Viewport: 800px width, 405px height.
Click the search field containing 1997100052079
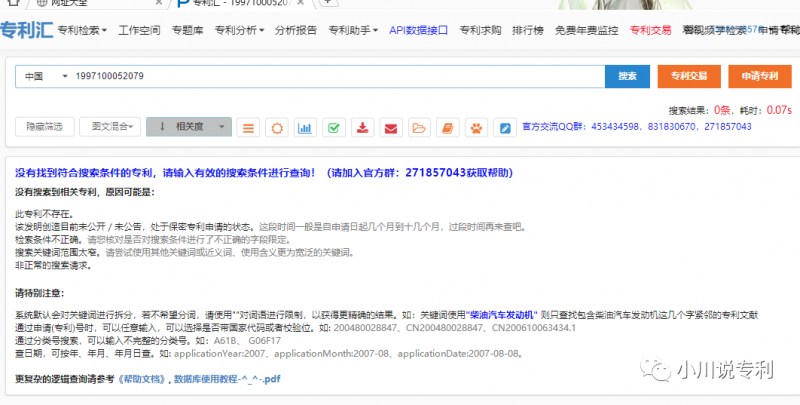[x=337, y=77]
